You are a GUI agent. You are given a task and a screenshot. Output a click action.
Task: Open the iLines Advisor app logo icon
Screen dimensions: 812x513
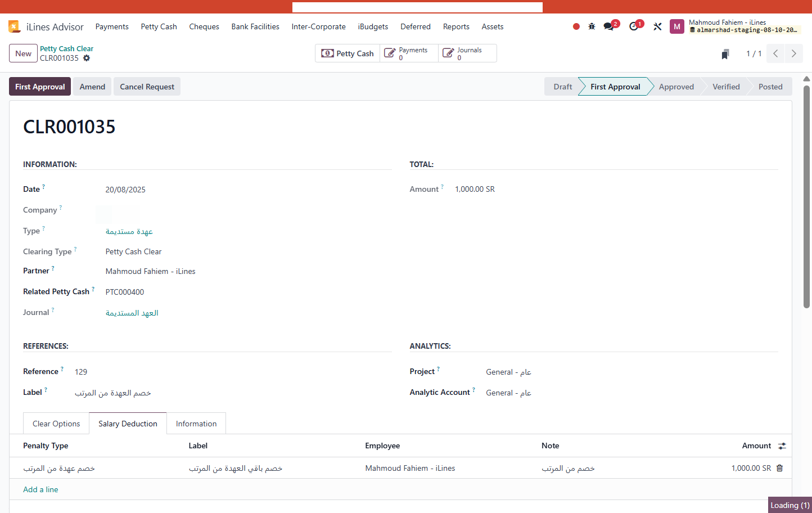pyautogui.click(x=14, y=26)
